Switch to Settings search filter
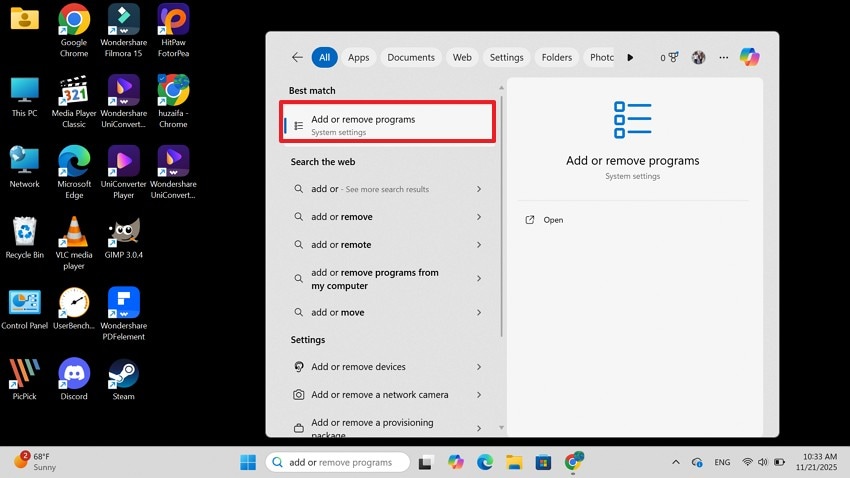Viewport: 850px width, 478px height. [x=506, y=57]
